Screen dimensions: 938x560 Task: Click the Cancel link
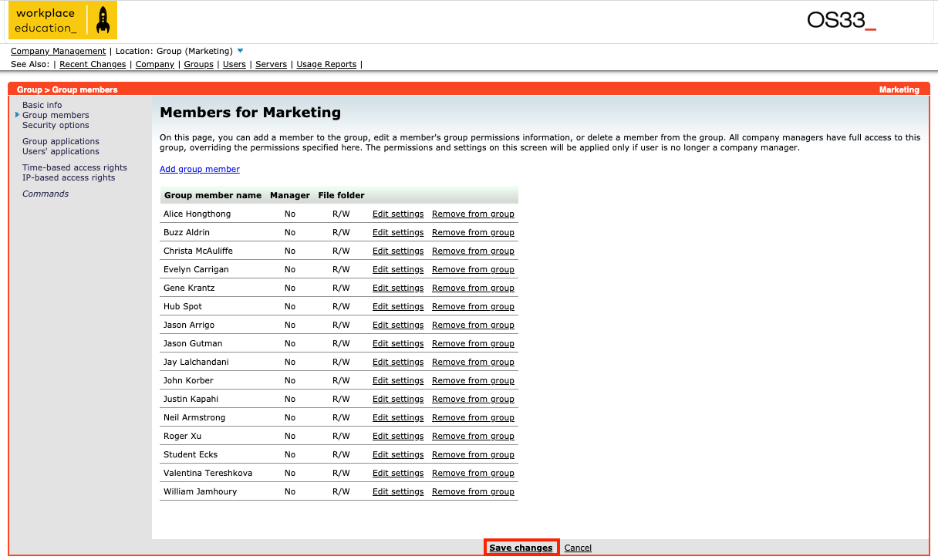tap(578, 548)
